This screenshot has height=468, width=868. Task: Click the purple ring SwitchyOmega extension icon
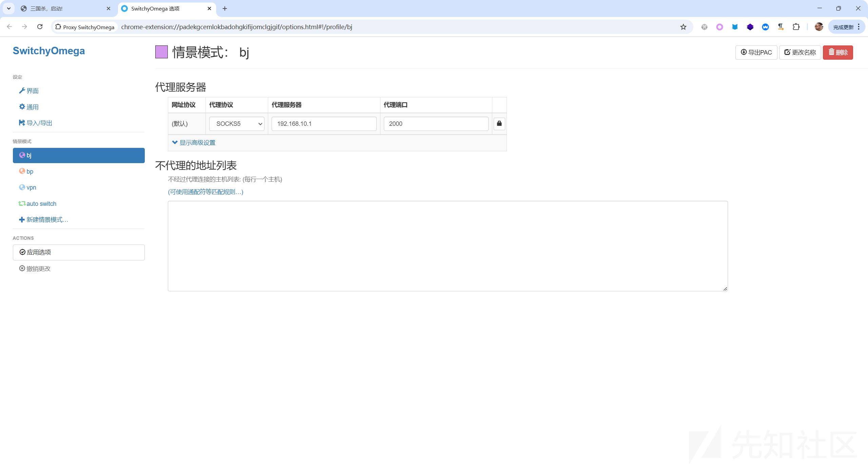point(719,27)
